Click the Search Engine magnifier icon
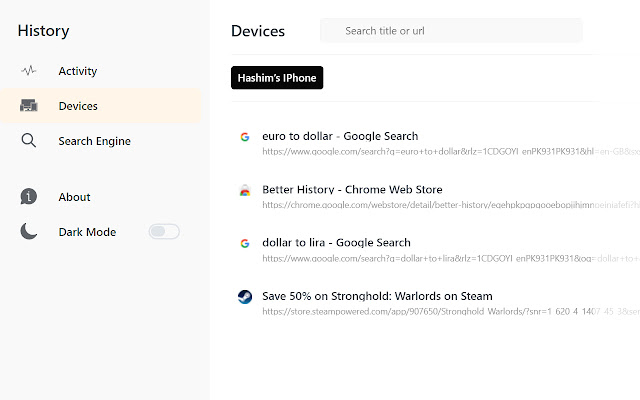640x400 pixels. (x=29, y=141)
